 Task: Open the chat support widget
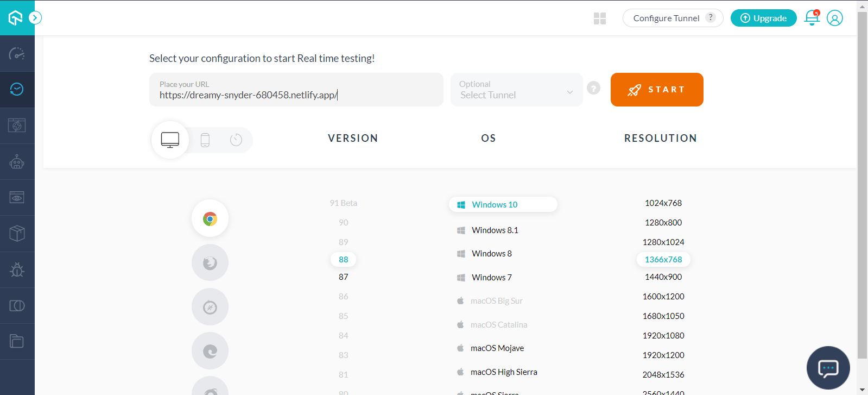tap(828, 368)
